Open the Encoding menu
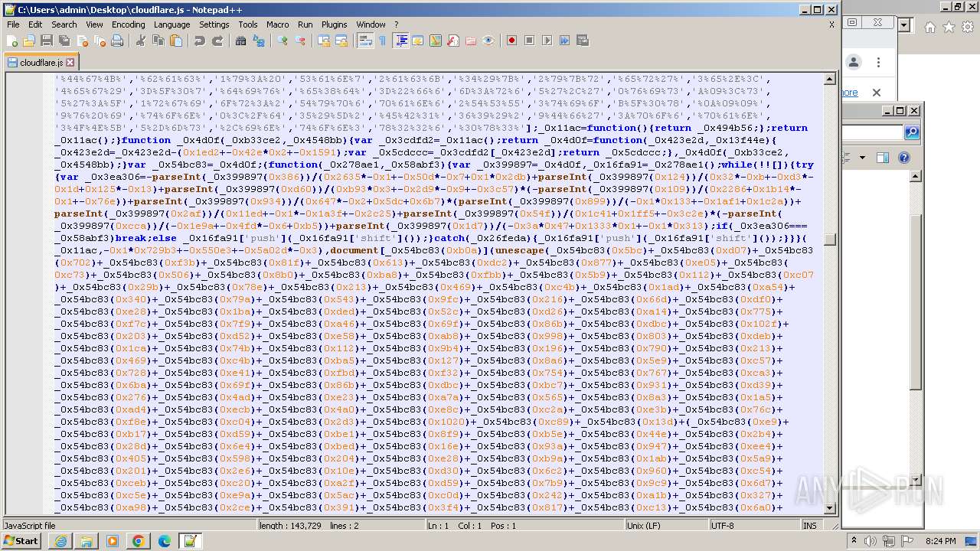The height and width of the screenshot is (551, 980). (x=128, y=24)
